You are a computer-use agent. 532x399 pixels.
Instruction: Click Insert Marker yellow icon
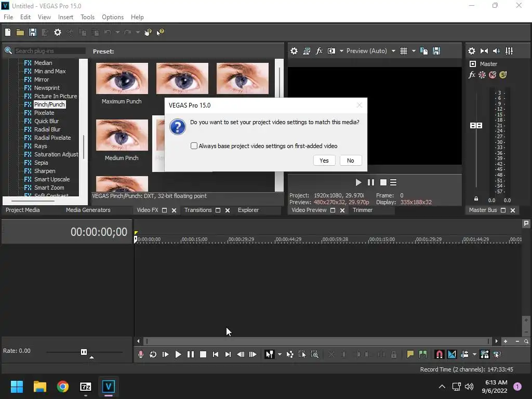point(410,354)
